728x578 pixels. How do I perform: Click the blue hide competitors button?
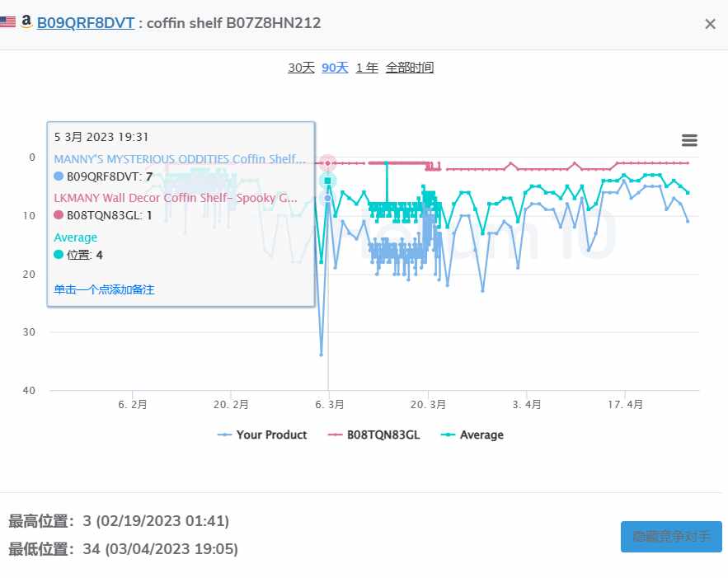pyautogui.click(x=671, y=537)
